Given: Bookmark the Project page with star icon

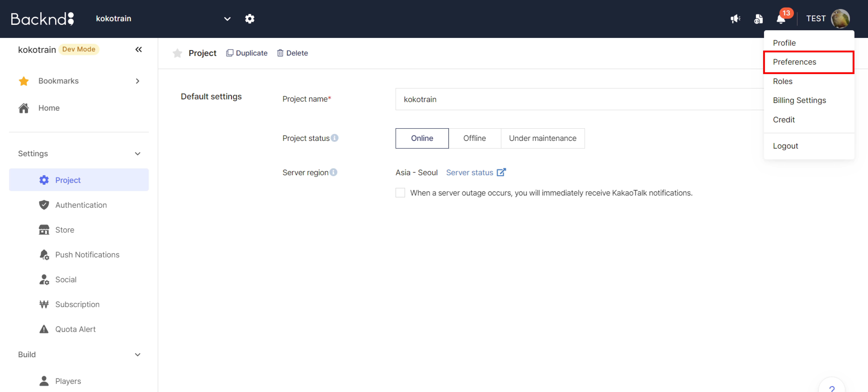Looking at the screenshot, I should (177, 53).
